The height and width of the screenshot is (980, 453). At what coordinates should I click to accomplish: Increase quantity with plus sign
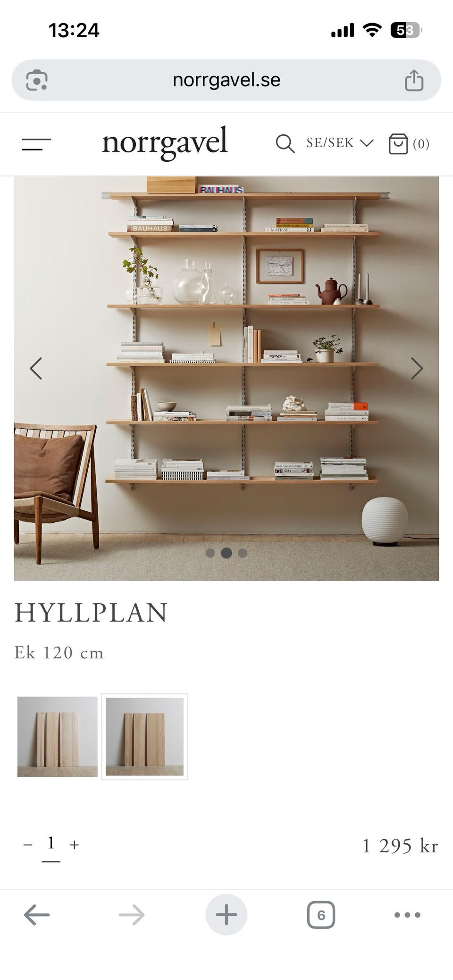(74, 845)
